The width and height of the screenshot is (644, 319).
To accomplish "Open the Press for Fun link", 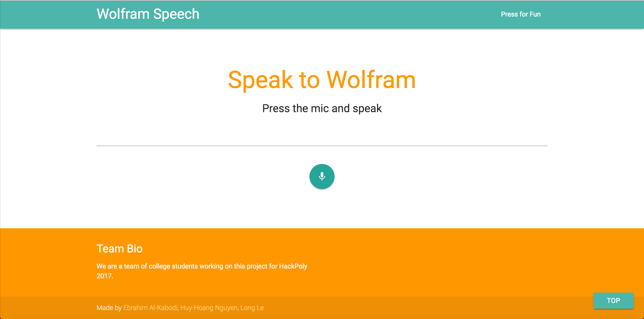I will [521, 14].
